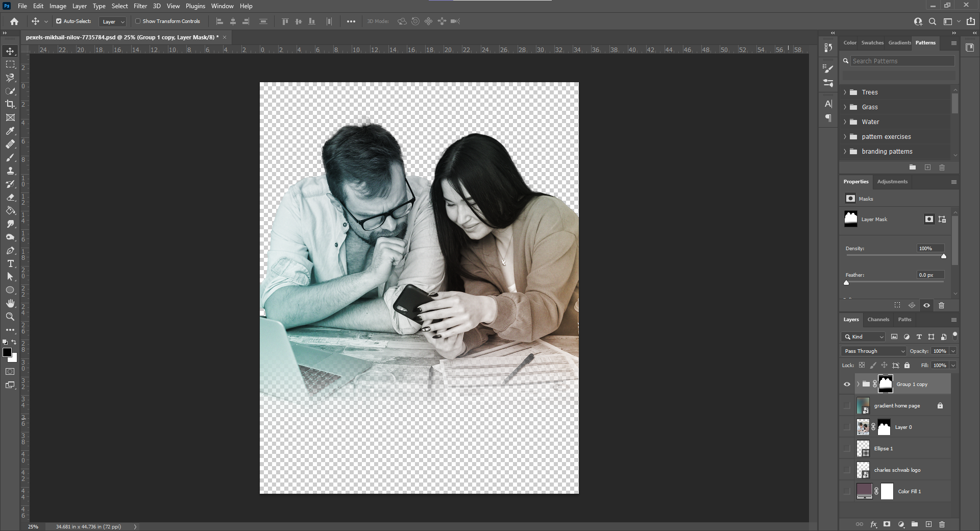Click the Home icon in options bar
Screen dimensions: 980x531
pyautogui.click(x=14, y=21)
